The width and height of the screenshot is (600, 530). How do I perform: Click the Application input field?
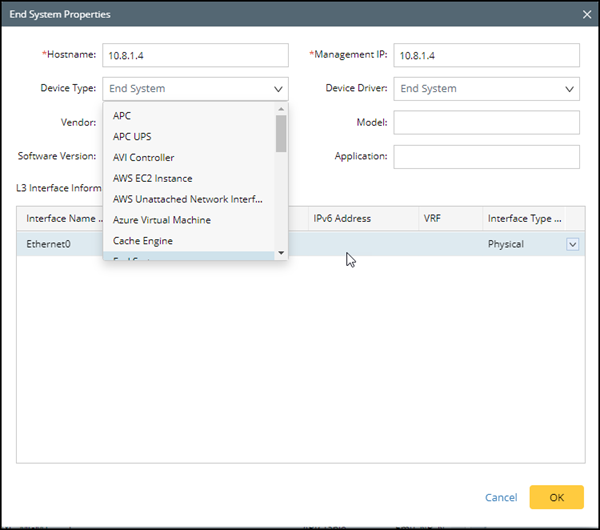tap(487, 157)
